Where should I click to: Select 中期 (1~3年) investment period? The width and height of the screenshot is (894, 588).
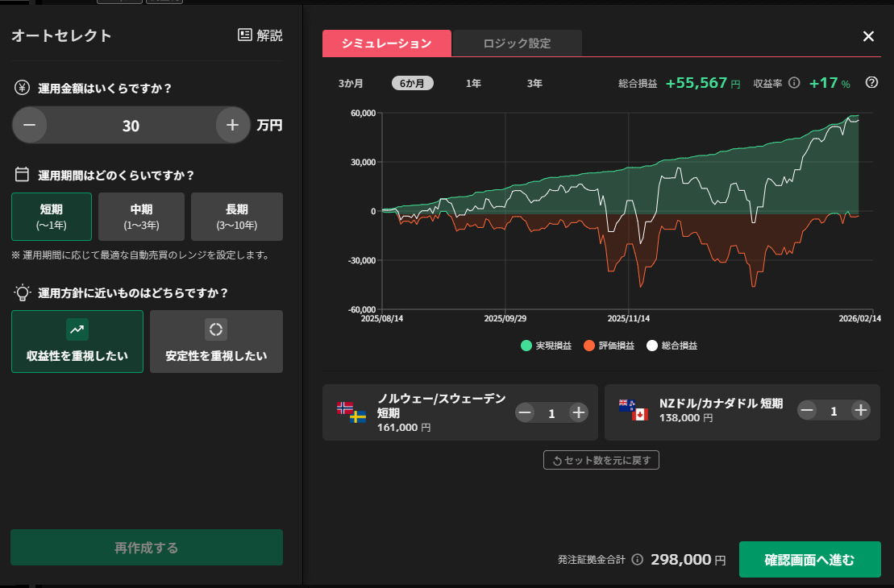tap(141, 217)
